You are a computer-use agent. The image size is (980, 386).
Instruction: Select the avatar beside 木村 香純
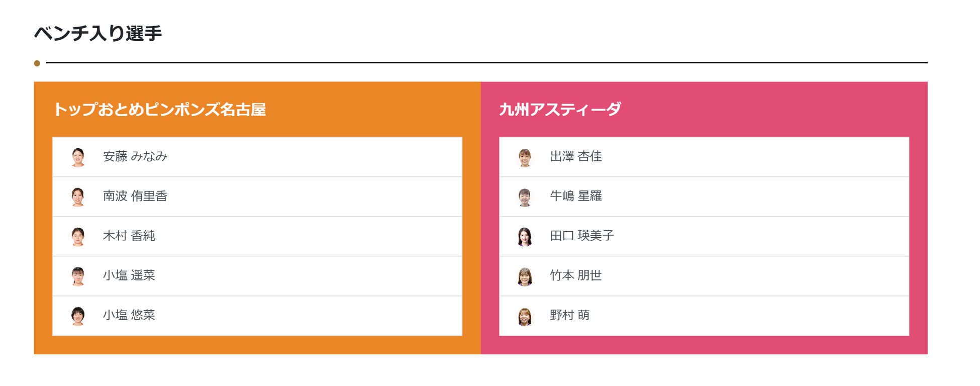click(x=78, y=236)
